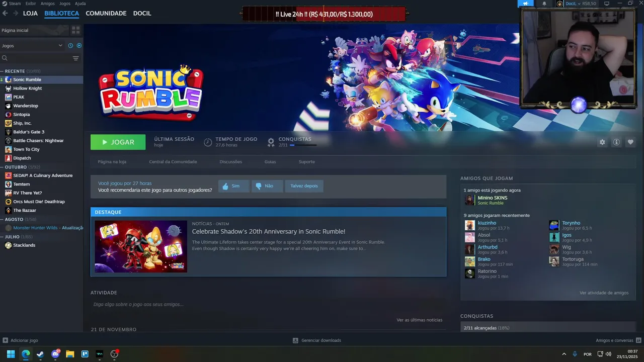Open game settings gear icon
644x362 pixels.
pos(602,142)
